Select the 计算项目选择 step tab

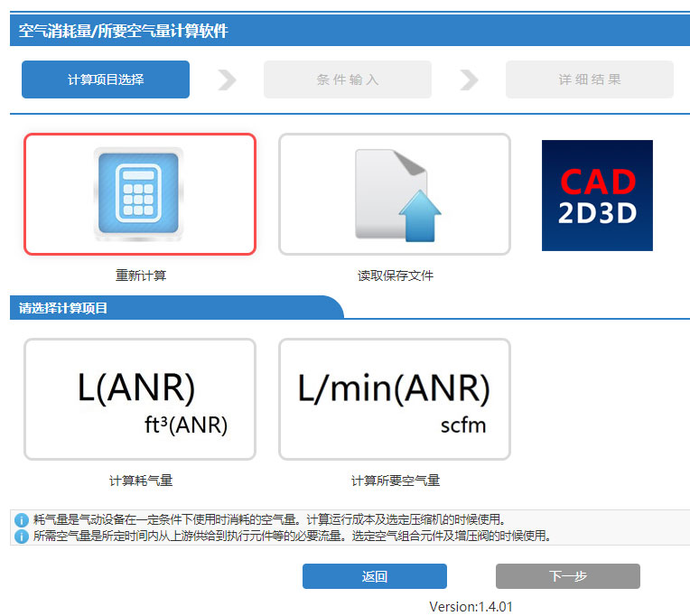[106, 79]
